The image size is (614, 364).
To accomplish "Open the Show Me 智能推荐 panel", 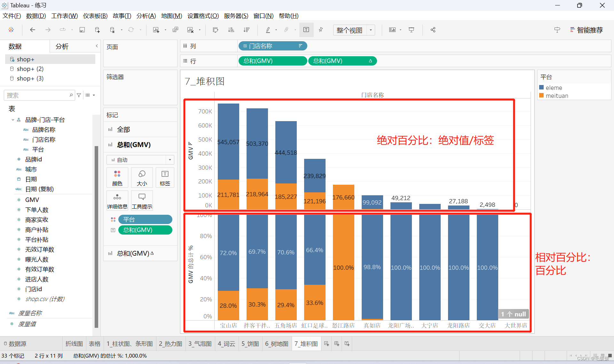I will coord(586,30).
